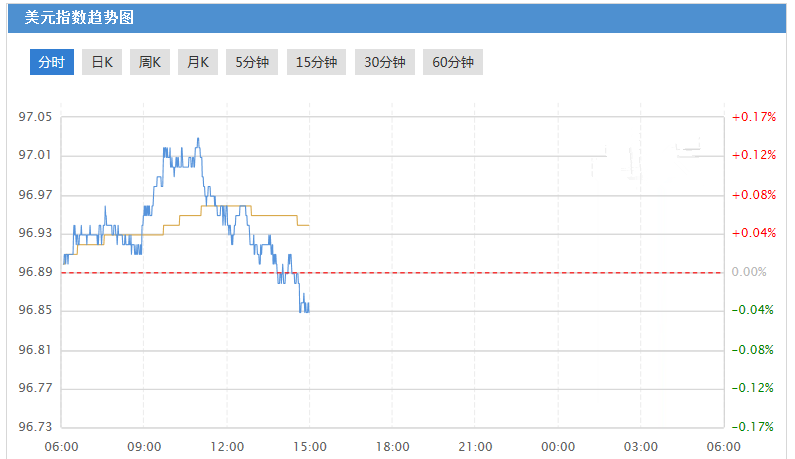This screenshot has width=795, height=459.
Task: Click the 21:00 time axis label
Action: pyautogui.click(x=475, y=446)
